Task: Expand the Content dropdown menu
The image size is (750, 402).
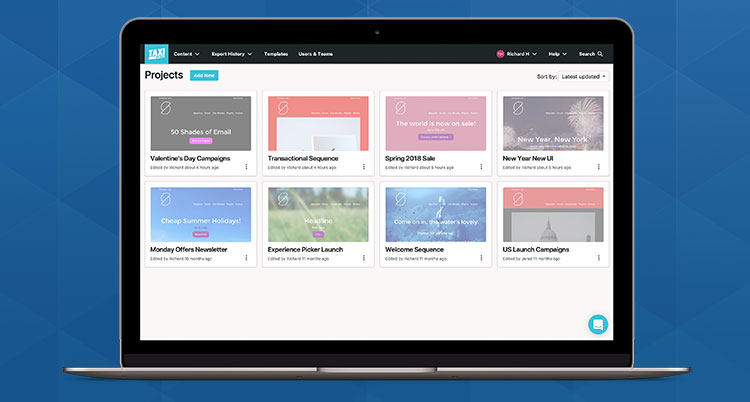Action: (186, 54)
